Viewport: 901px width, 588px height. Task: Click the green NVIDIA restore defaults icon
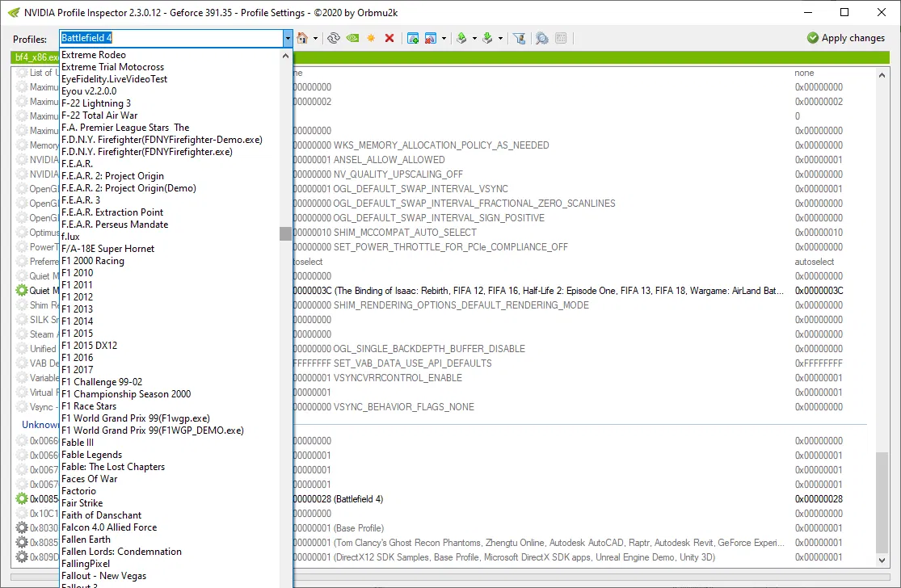pos(352,39)
